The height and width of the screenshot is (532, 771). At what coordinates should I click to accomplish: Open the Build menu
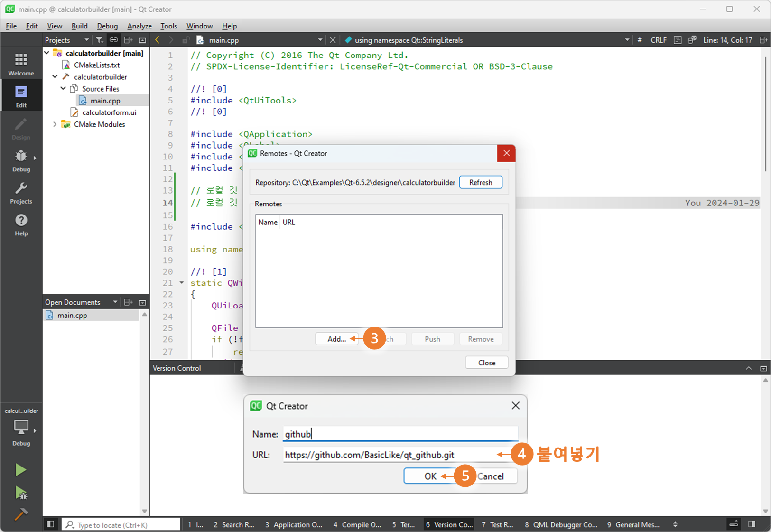click(79, 26)
